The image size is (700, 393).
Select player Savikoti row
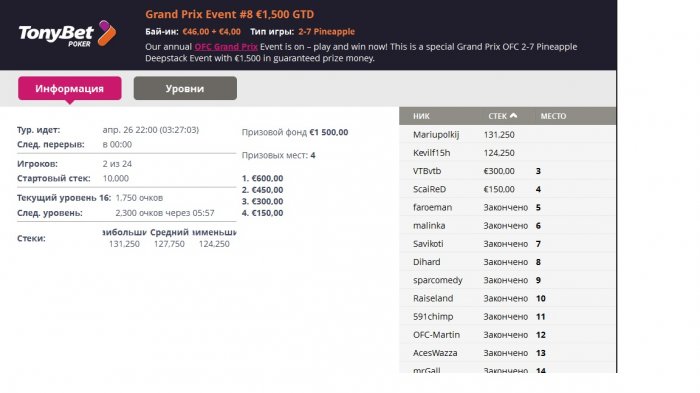tap(508, 244)
